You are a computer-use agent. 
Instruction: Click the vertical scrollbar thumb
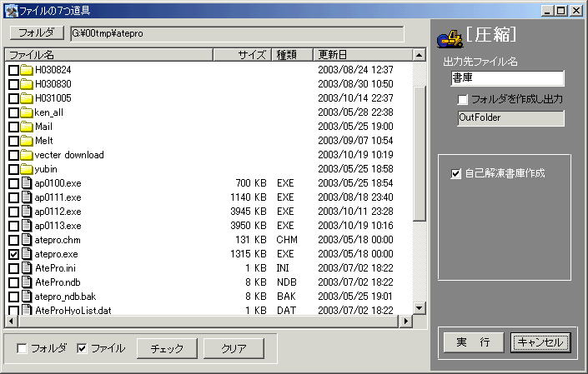pyautogui.click(x=419, y=153)
